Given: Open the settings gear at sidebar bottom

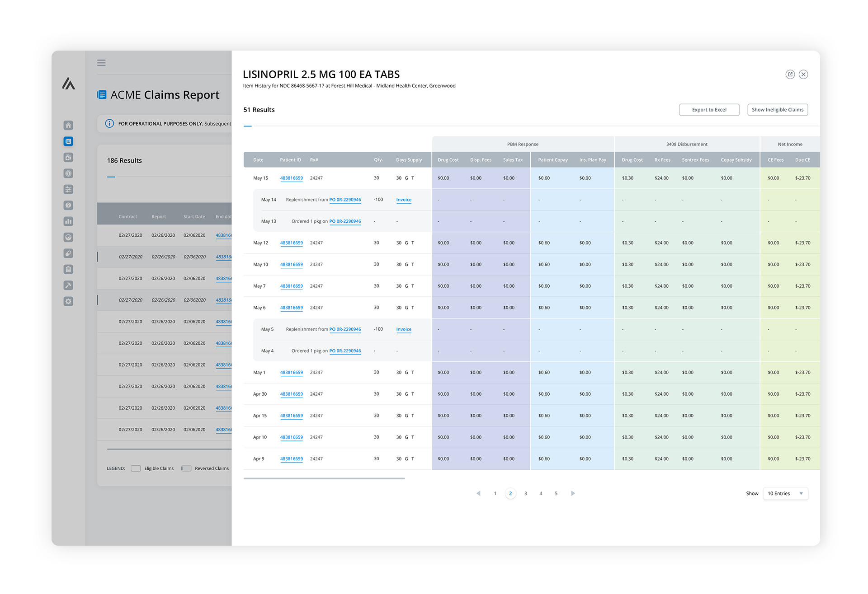Looking at the screenshot, I should pos(68,301).
